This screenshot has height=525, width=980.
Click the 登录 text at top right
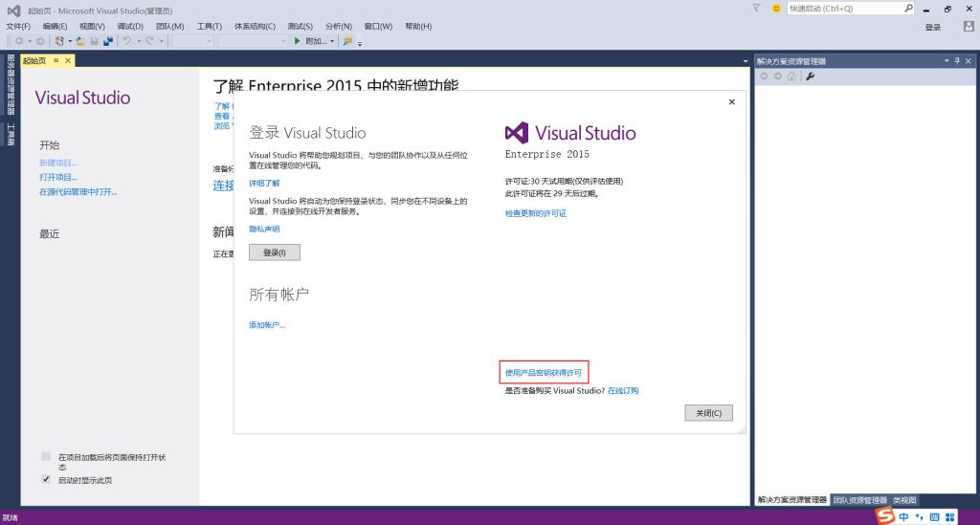933,27
